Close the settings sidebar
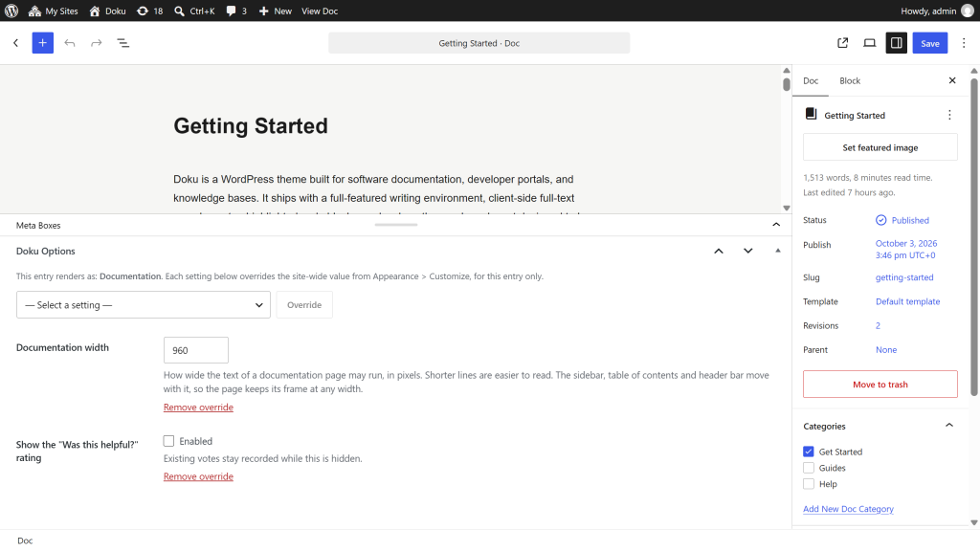980x551 pixels. click(952, 80)
